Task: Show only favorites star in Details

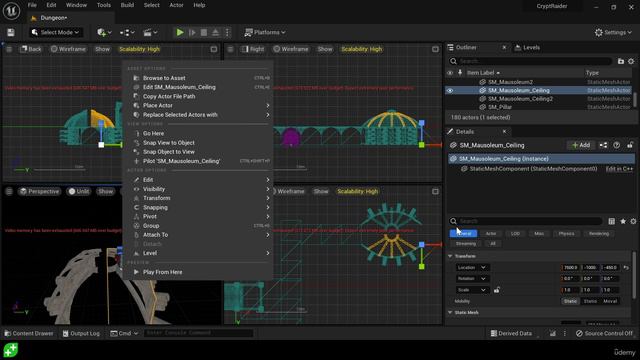Action: (x=623, y=221)
